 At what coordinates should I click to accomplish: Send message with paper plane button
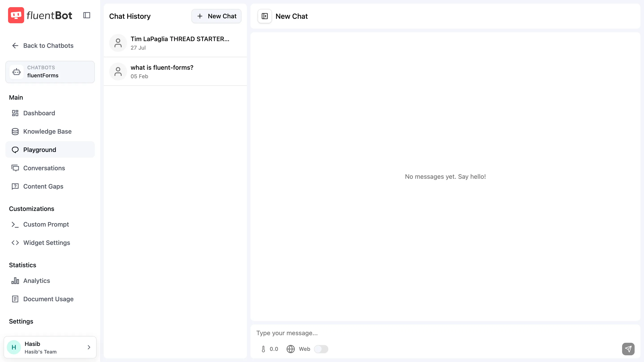click(628, 349)
